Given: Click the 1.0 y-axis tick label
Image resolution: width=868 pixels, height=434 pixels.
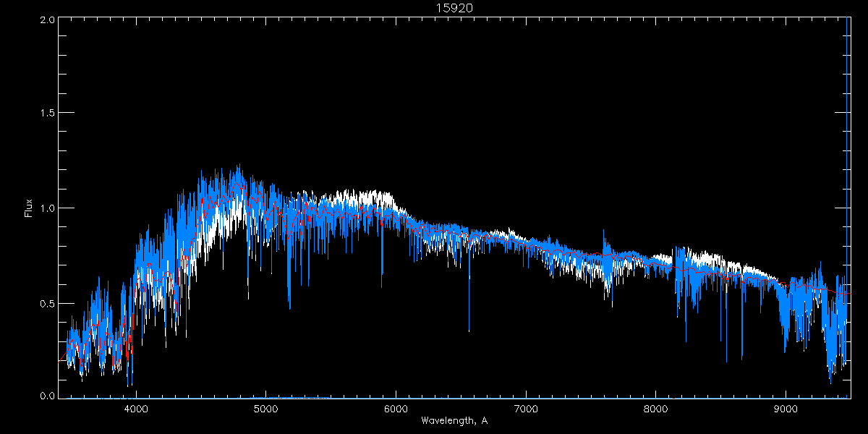Looking at the screenshot, I should tap(47, 208).
